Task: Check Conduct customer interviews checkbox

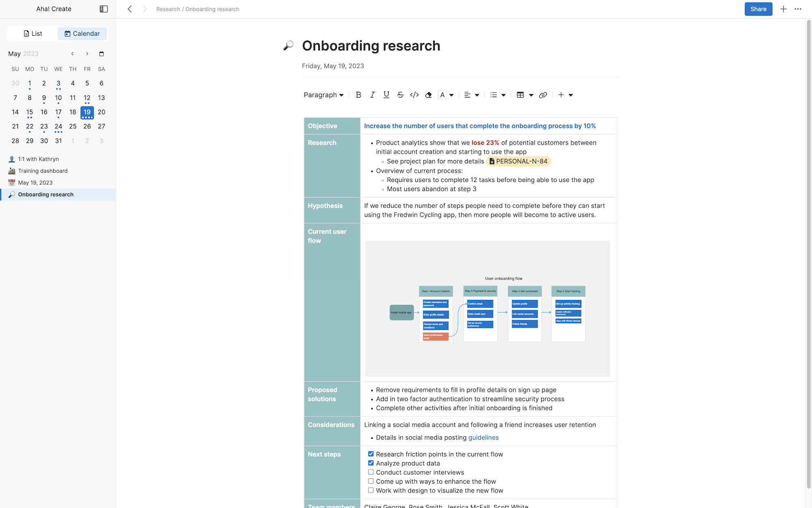Action: pos(371,472)
